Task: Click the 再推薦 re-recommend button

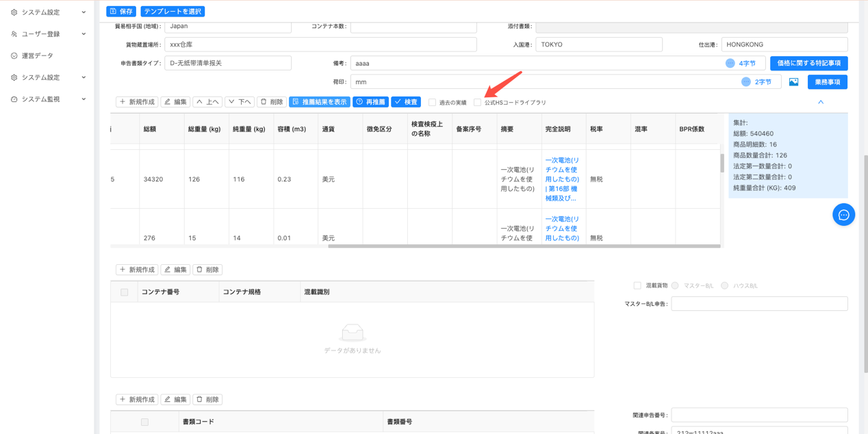Action: 371,102
